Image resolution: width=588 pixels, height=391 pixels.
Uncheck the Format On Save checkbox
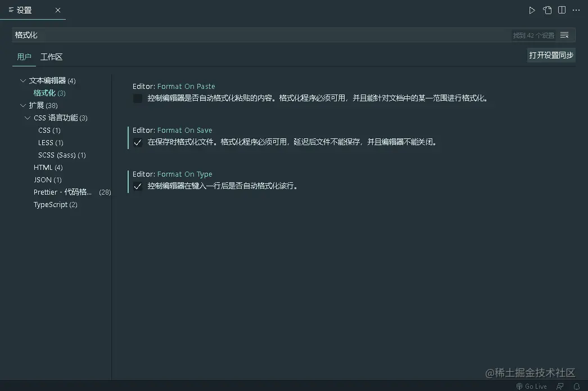138,142
